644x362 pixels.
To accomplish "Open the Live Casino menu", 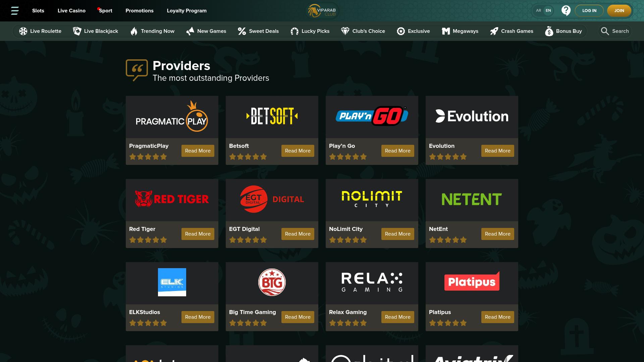I will coord(71,11).
